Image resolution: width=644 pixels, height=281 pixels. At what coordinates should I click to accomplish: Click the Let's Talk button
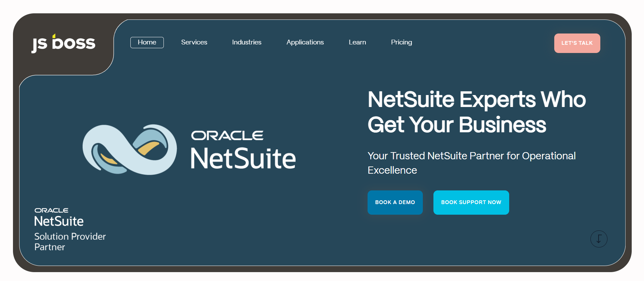coord(577,43)
